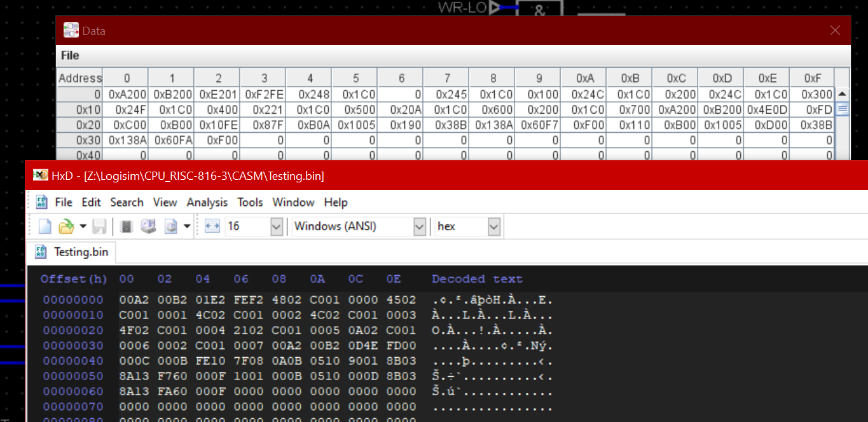Open the Search menu in HxD

click(x=127, y=202)
